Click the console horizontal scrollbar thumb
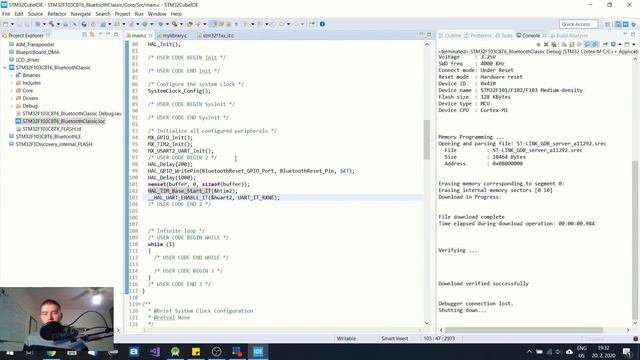Viewport: 640px width, 360px height. coord(524,330)
